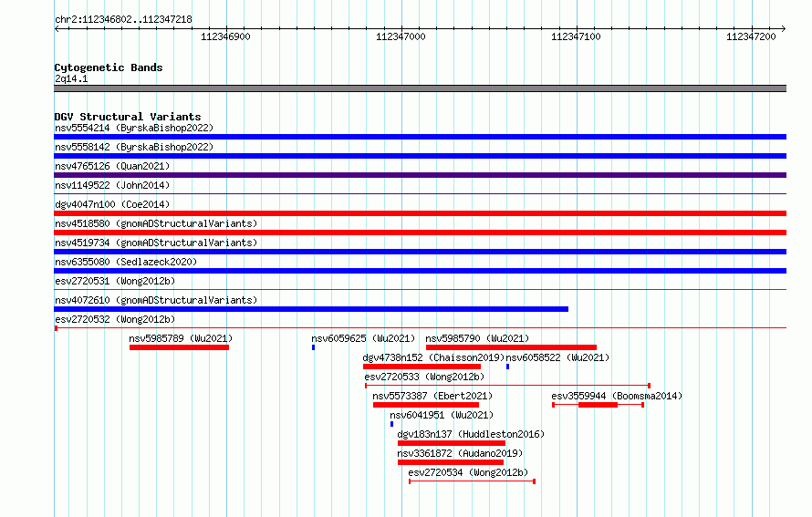This screenshot has width=812, height=517.
Task: Click the ruler's right arrowhead
Action: point(784,28)
